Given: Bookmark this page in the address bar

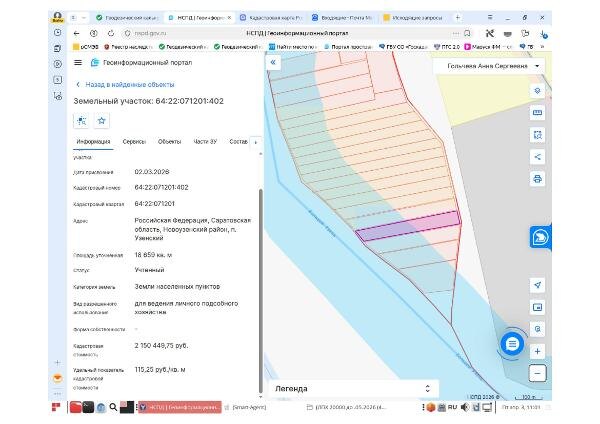Looking at the screenshot, I should click(x=467, y=34).
